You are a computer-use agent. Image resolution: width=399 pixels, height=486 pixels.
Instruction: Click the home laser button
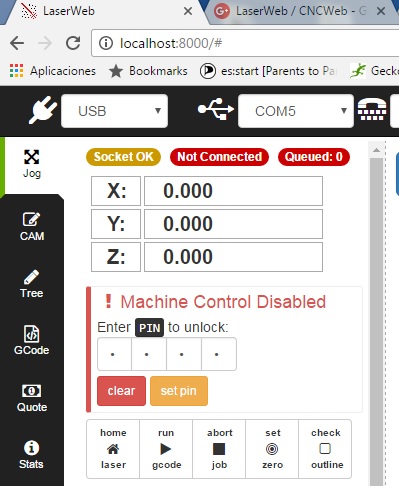pos(113,449)
